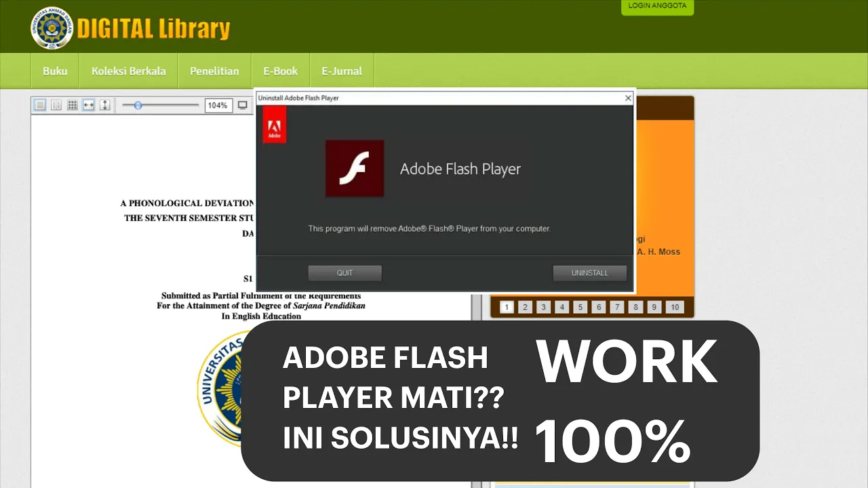The image size is (868, 488).
Task: Open the Koleksi Berkala menu
Action: point(129,71)
